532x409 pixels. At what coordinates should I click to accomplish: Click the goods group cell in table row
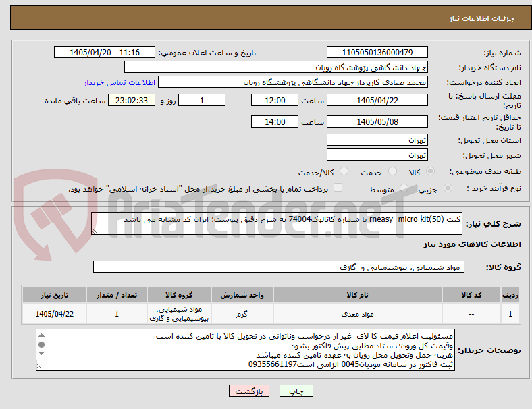click(179, 314)
